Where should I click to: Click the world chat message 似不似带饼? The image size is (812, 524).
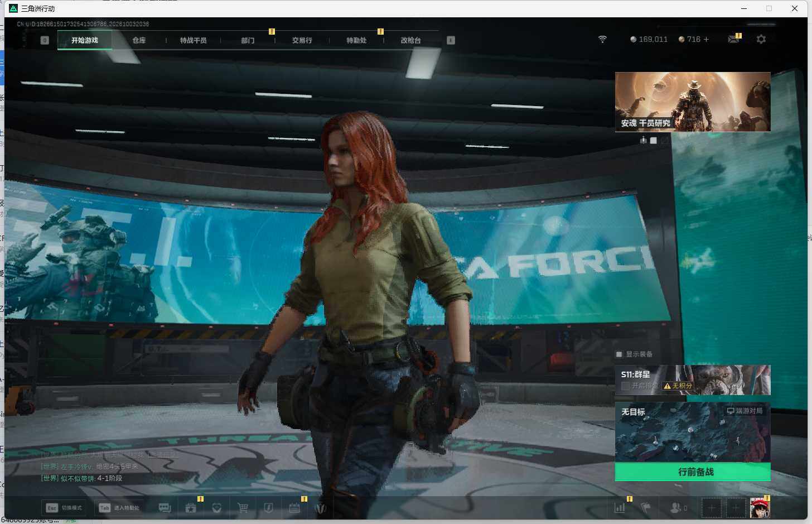tap(81, 478)
